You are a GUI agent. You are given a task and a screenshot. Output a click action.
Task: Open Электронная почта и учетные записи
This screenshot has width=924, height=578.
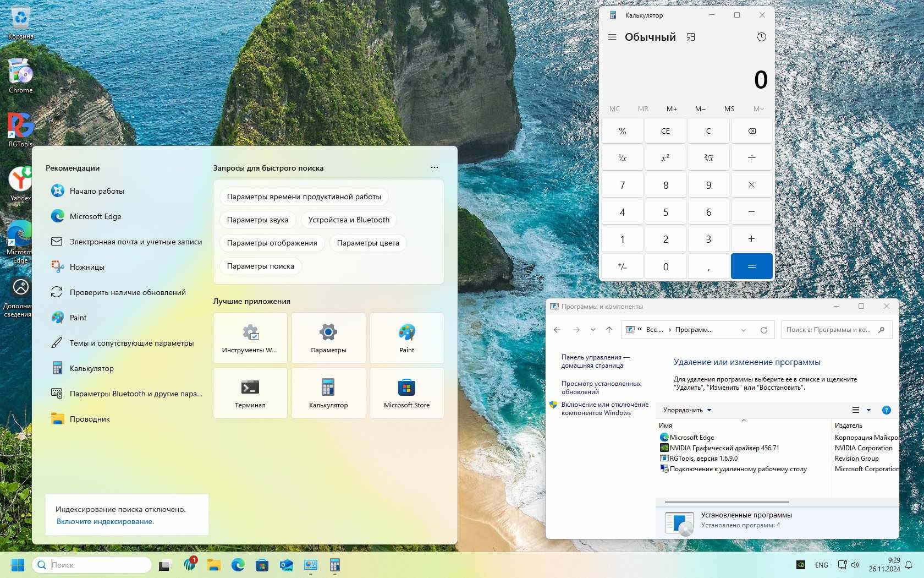[x=125, y=242]
